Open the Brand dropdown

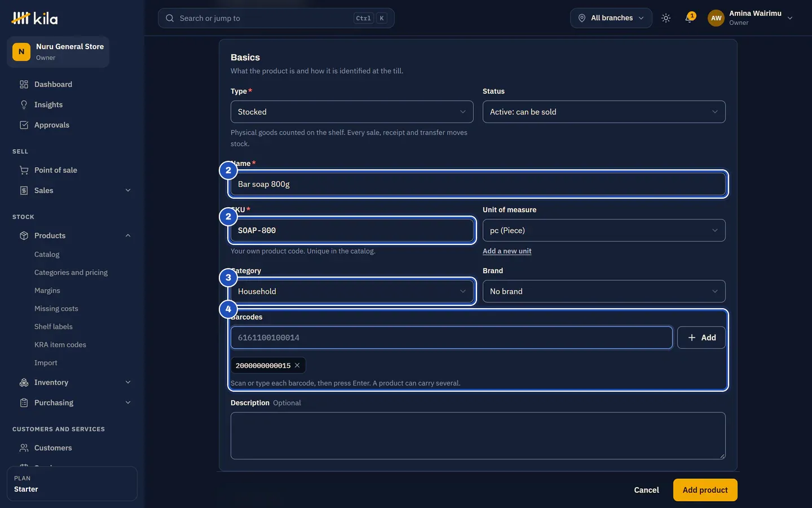coord(604,291)
